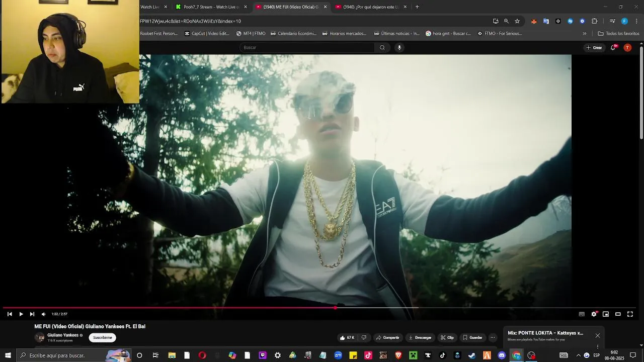
Task: Go to the previous video
Action: coord(10,314)
